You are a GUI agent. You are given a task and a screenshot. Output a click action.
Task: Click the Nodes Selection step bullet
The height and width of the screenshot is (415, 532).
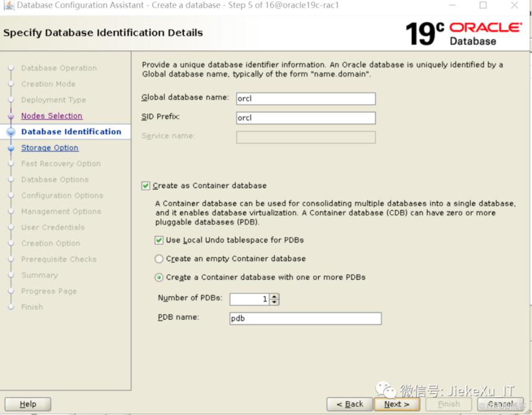[11, 116]
